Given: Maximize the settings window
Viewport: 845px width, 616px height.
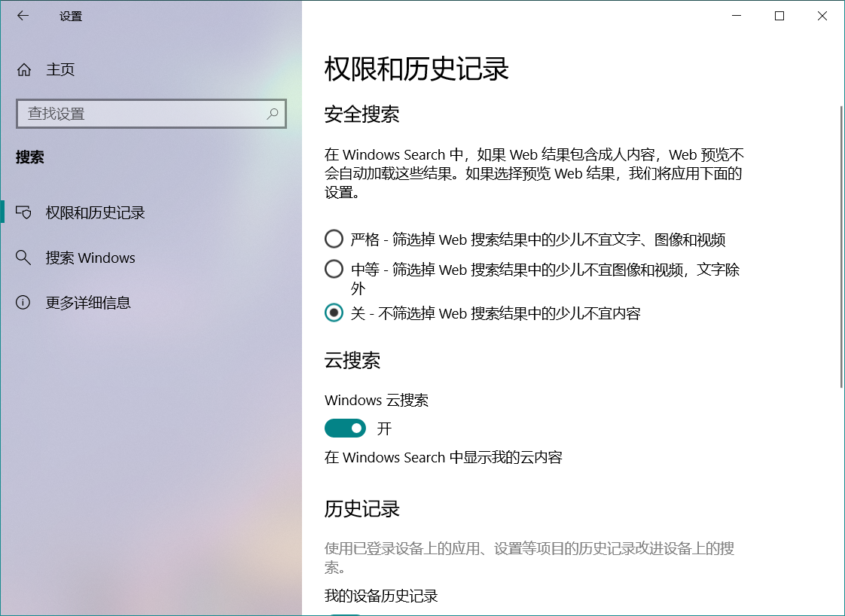Looking at the screenshot, I should (x=779, y=16).
